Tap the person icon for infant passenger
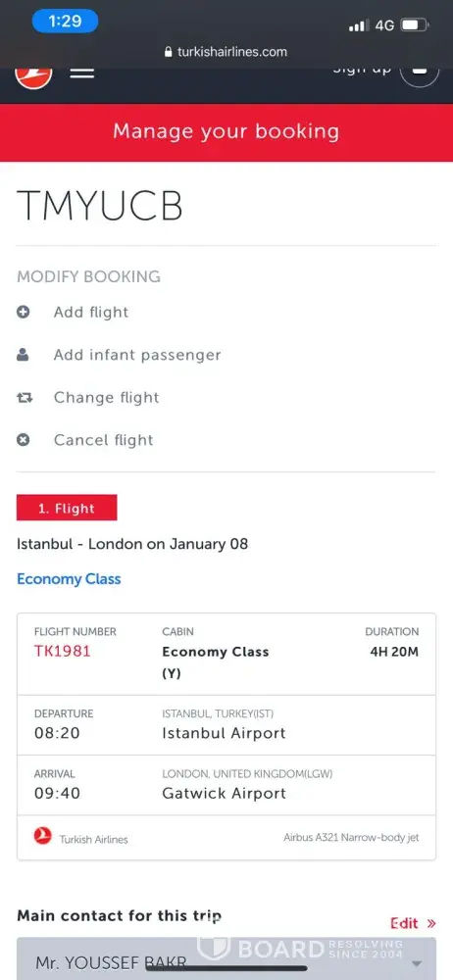 coord(24,355)
